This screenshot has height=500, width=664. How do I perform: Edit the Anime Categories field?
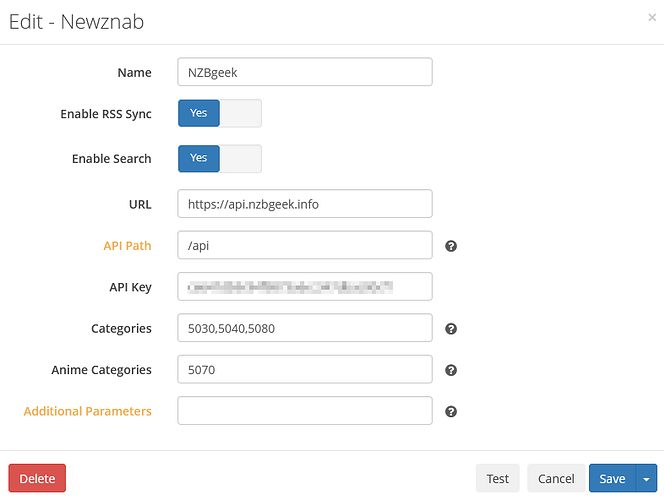point(304,369)
